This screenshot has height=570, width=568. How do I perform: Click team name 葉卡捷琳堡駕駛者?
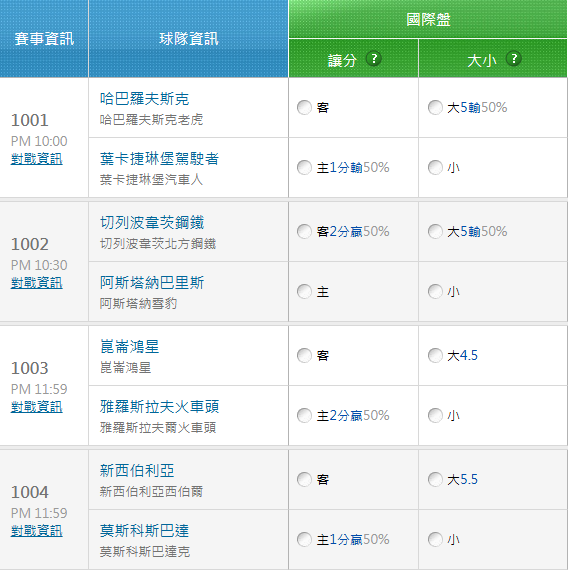tap(159, 159)
